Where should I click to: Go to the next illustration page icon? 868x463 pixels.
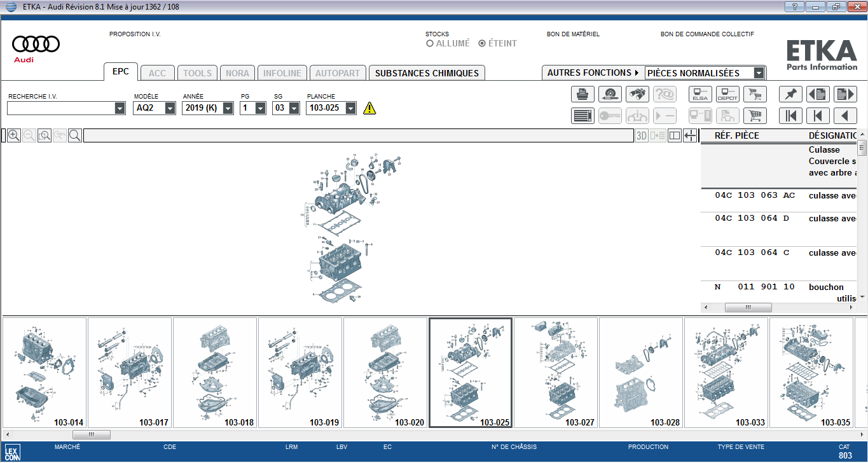[x=845, y=94]
